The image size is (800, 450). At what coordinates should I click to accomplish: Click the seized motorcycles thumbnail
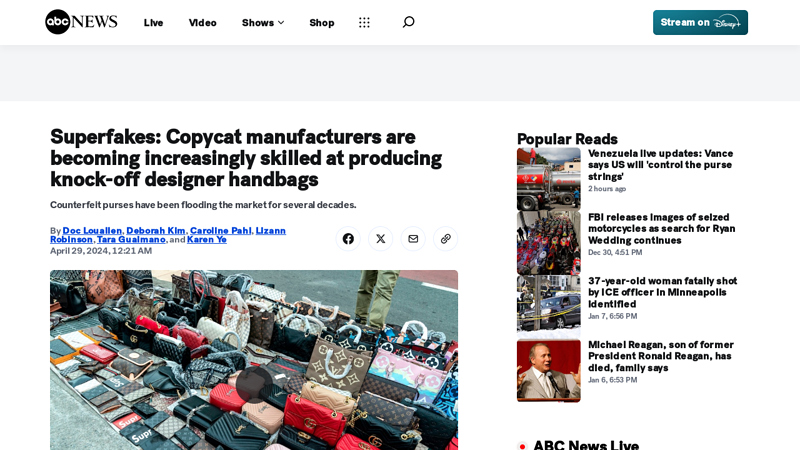[548, 243]
